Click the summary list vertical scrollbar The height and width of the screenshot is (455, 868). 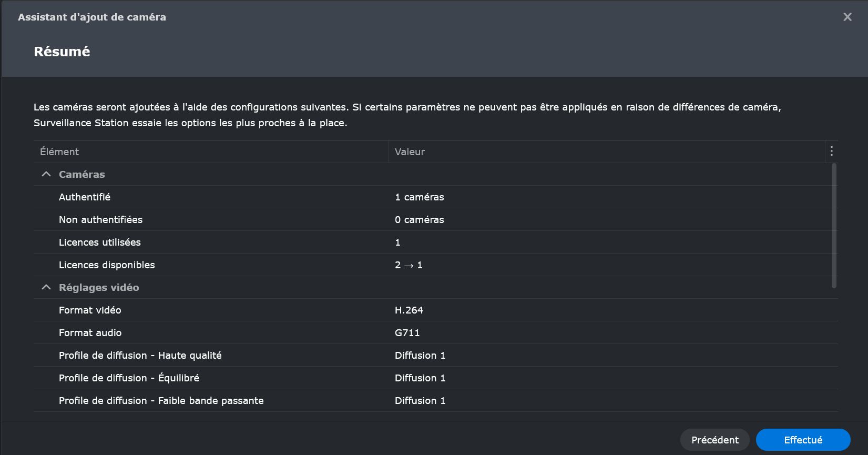834,226
